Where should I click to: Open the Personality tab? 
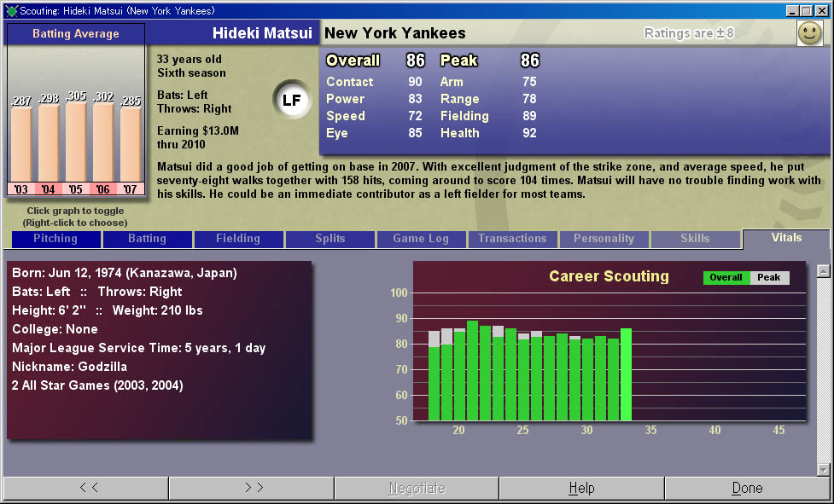(x=604, y=239)
